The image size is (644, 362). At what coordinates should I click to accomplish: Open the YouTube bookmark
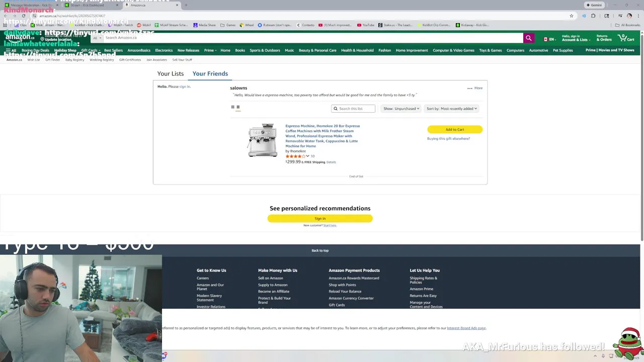click(x=366, y=25)
